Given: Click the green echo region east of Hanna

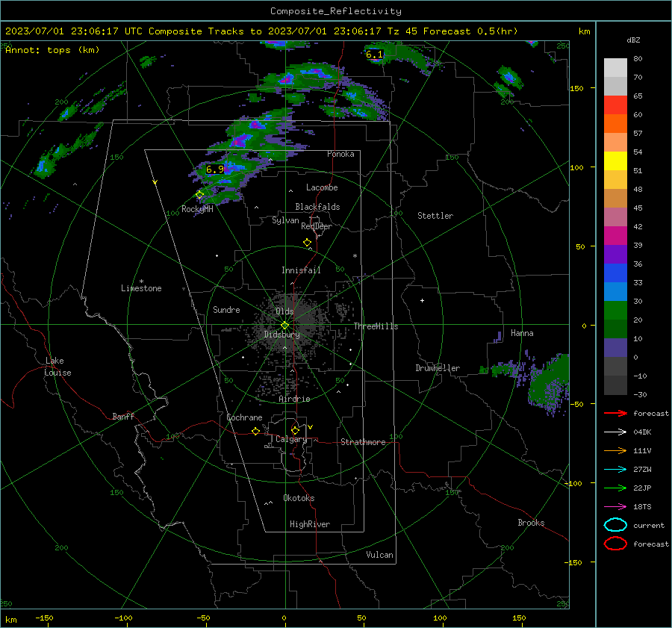Looking at the screenshot, I should pyautogui.click(x=550, y=384).
